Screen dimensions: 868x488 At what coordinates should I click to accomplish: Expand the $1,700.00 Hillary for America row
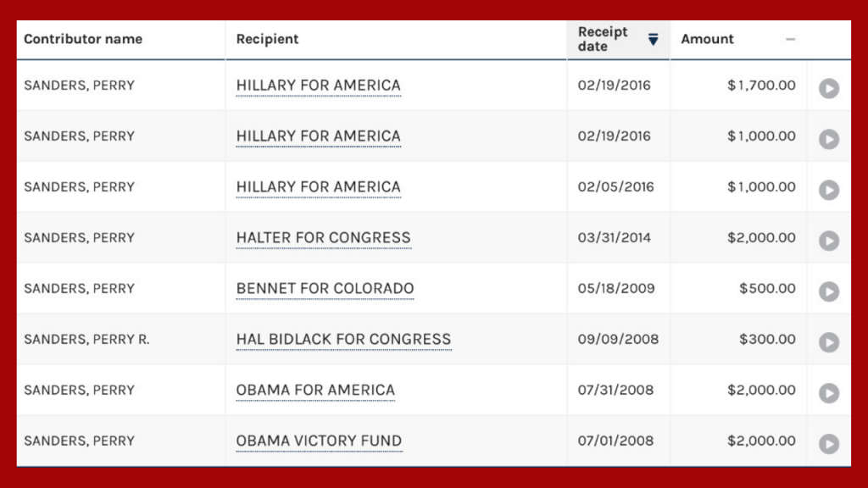click(828, 88)
